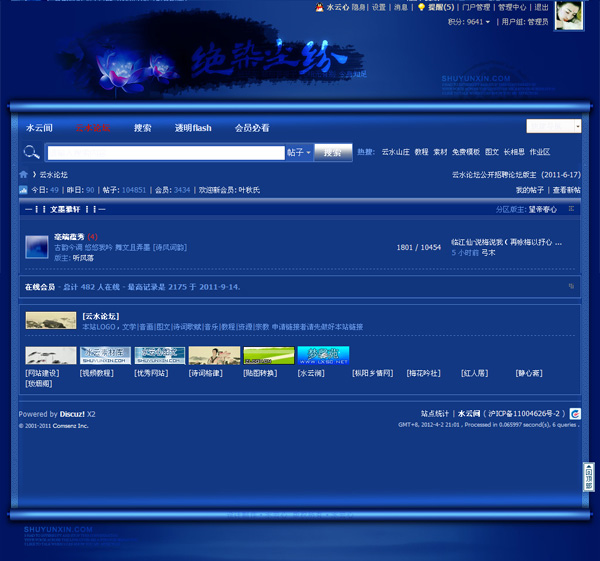The width and height of the screenshot is (600, 561).
Task: Click hot search 长相思
Action: [x=514, y=152]
